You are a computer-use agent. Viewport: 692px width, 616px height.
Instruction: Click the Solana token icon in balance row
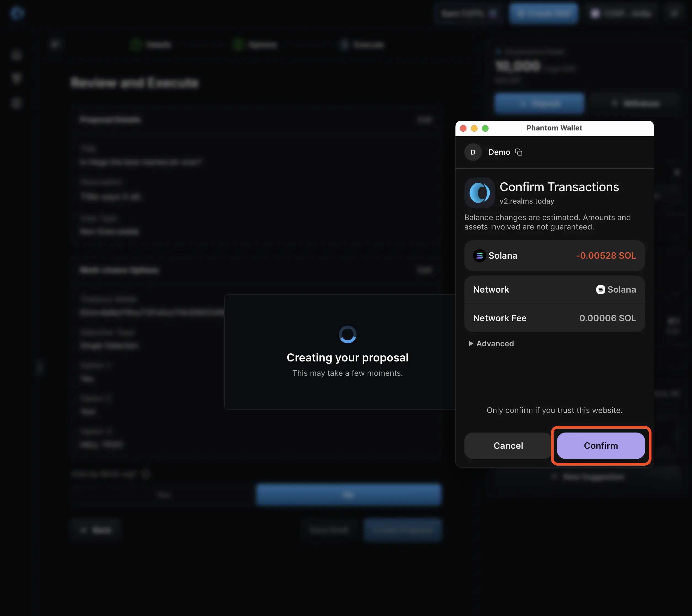tap(480, 256)
